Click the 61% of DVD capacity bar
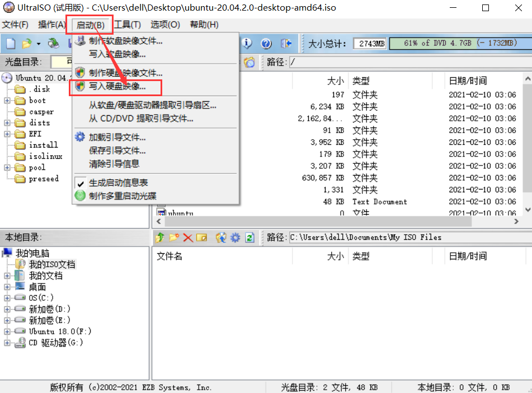This screenshot has height=393, width=532. (460, 44)
